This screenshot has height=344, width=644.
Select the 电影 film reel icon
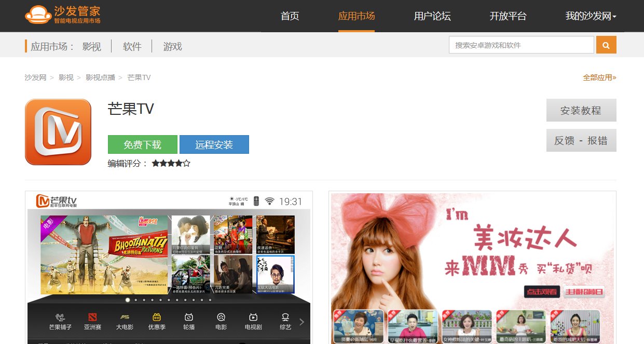click(221, 317)
